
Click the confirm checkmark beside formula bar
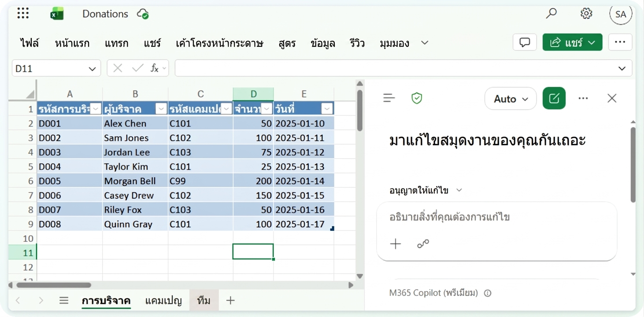(x=137, y=68)
